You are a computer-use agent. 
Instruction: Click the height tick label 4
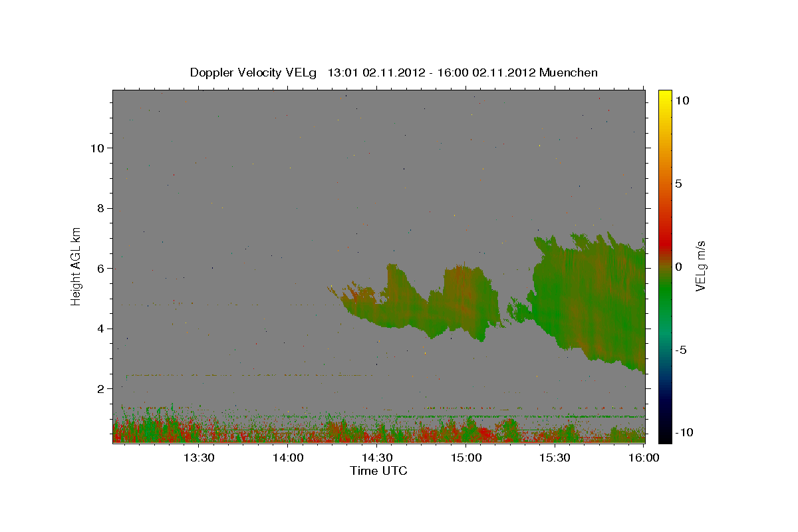[x=99, y=329]
